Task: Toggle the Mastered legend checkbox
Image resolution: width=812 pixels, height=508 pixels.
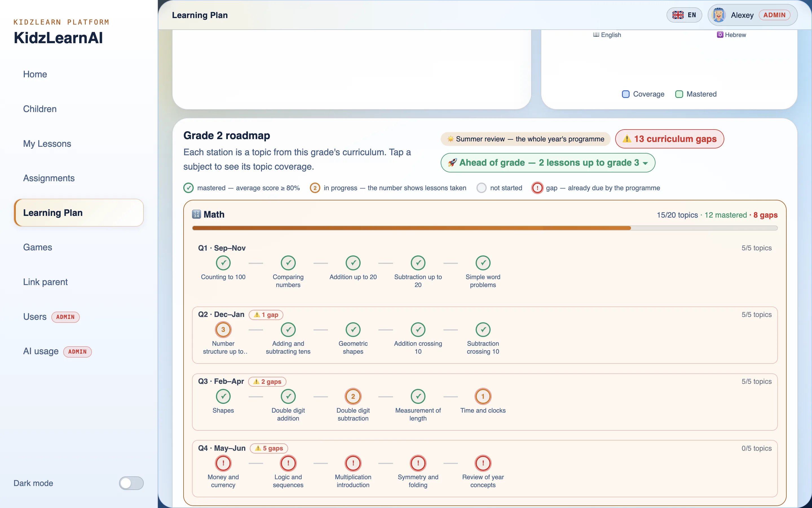Action: [x=679, y=94]
